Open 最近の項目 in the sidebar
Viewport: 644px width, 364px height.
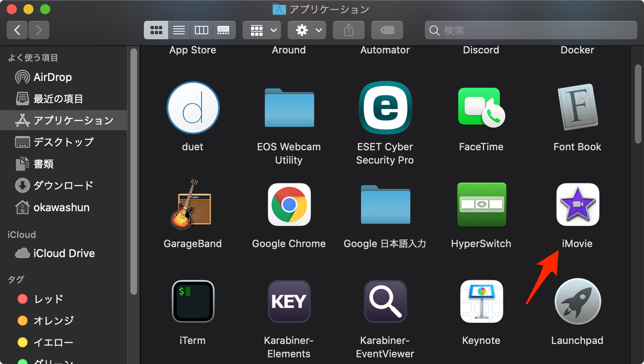(x=63, y=99)
